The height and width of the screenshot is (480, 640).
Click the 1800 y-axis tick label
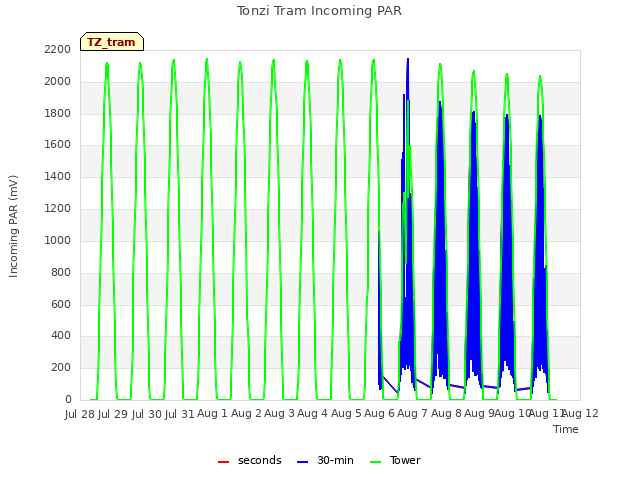click(x=58, y=113)
